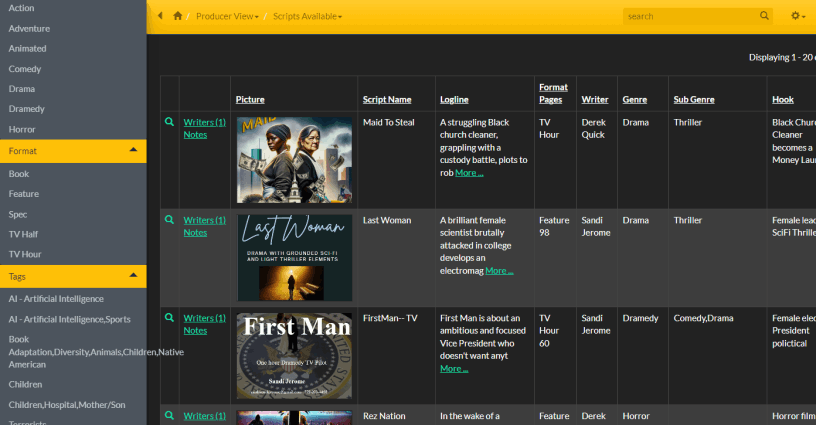Click the 'FirstMan-- TV' script name

click(390, 318)
